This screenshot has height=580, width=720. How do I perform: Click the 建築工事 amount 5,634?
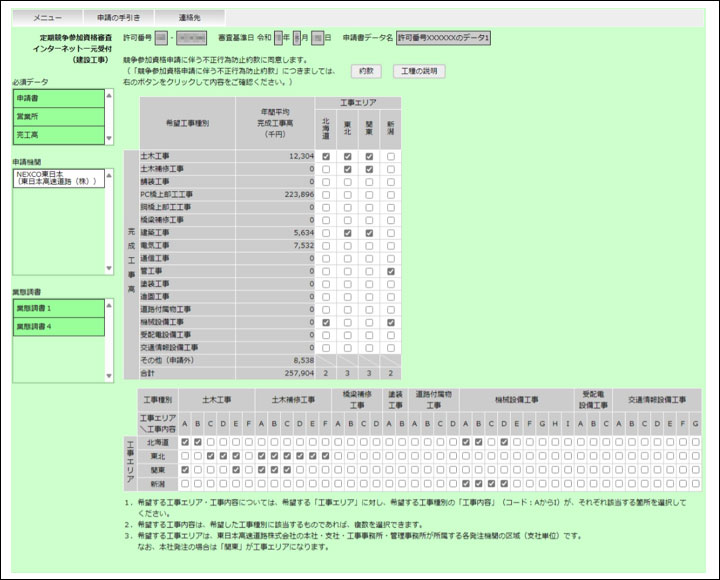(x=304, y=233)
